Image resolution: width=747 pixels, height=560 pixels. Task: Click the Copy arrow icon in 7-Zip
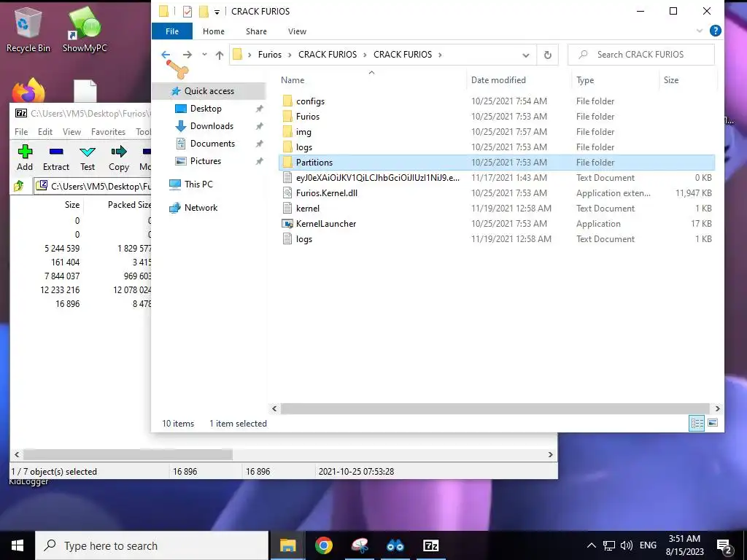click(x=119, y=152)
